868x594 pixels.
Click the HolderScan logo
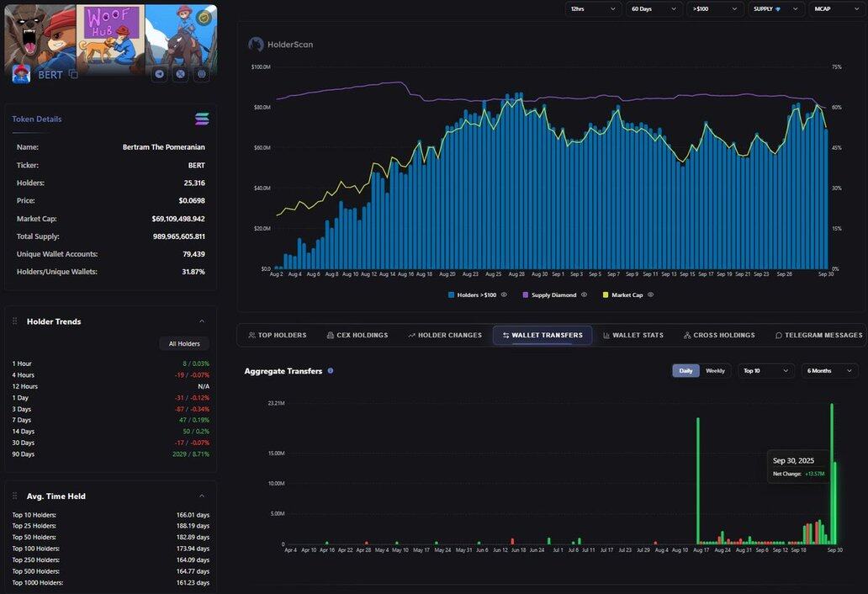pos(256,44)
